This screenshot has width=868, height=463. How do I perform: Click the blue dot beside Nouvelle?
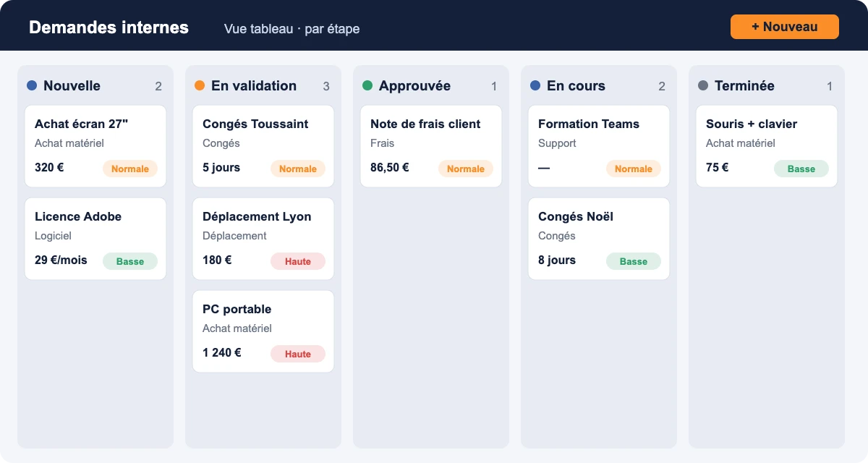pos(32,85)
